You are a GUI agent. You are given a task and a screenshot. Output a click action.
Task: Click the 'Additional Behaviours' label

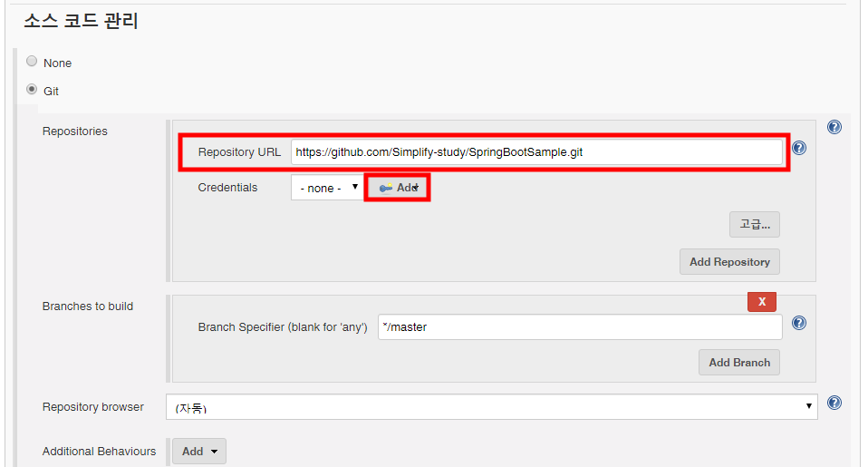tap(99, 452)
